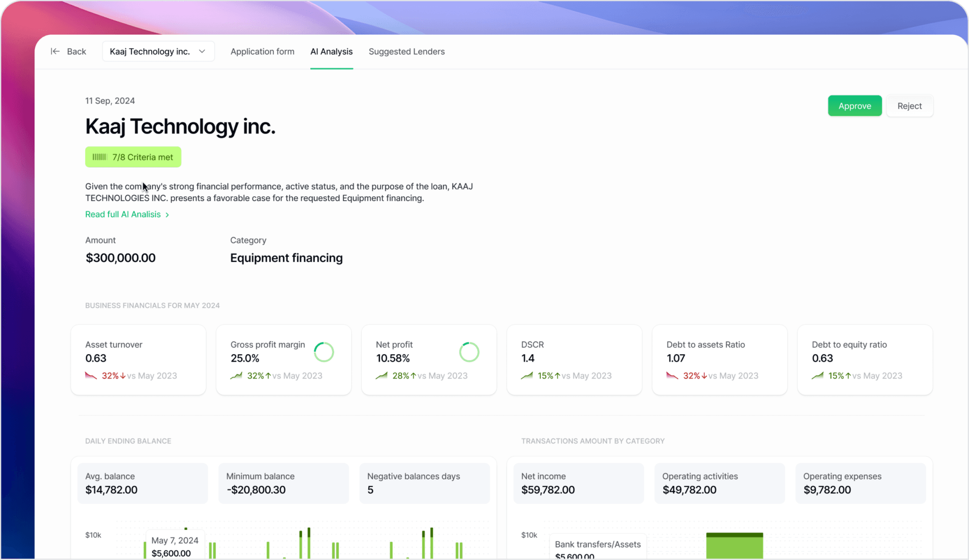
Task: Select the AI Analysis tab
Action: click(x=331, y=52)
